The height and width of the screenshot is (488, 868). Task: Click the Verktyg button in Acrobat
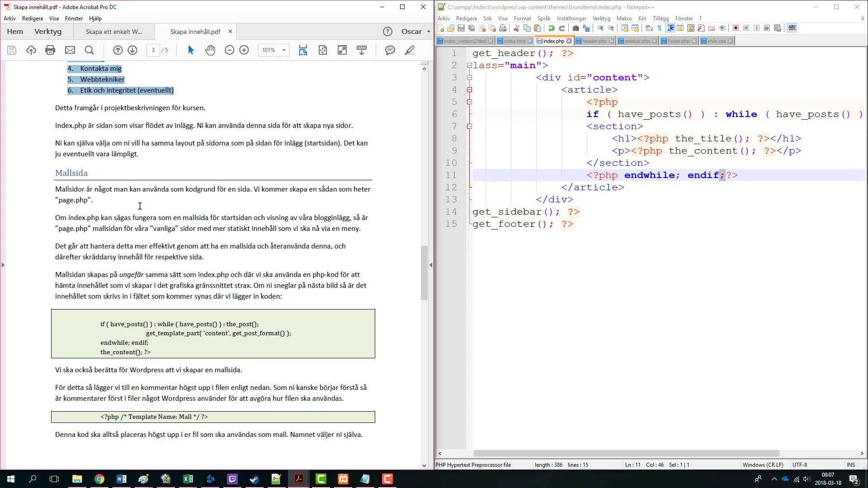click(48, 32)
